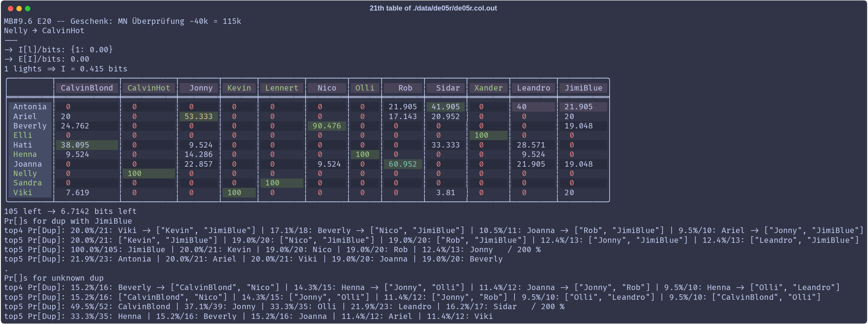The height and width of the screenshot is (324, 868).
Task: Click the green maximize window button
Action: tap(28, 9)
